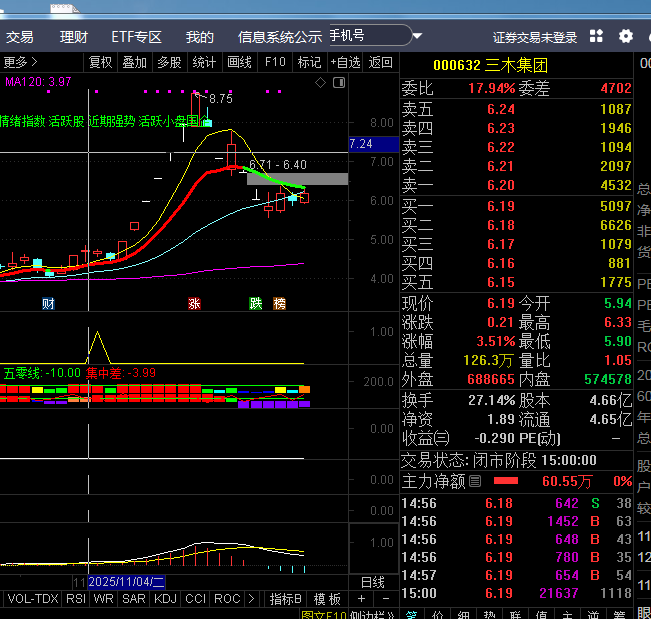The height and width of the screenshot is (619, 651).
Task: Click the red 涨 marker under the chart
Action: pos(195,303)
